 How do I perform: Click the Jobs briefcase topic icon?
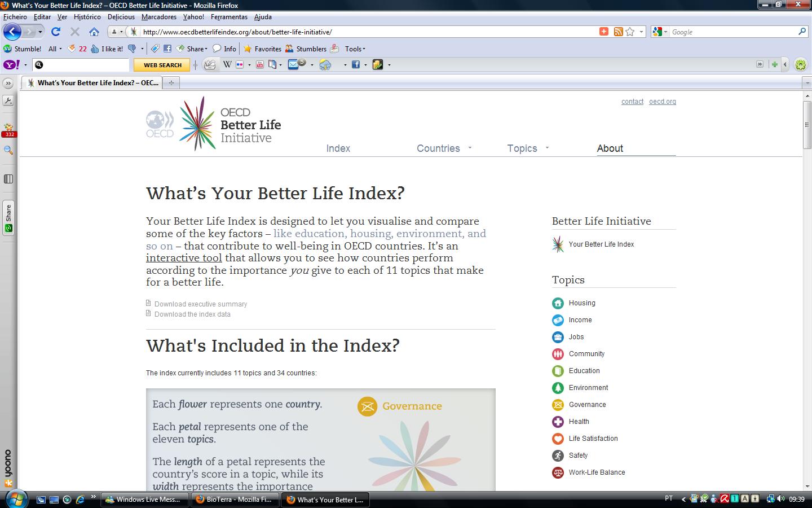pos(558,337)
